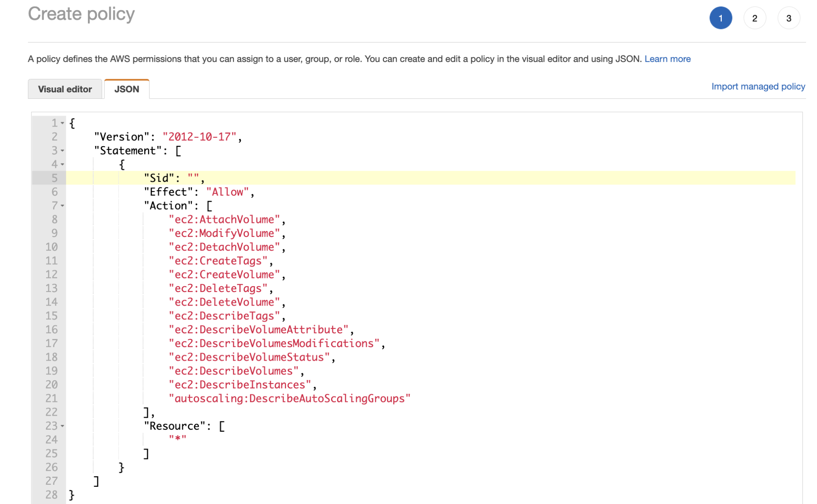Click the "Statement" key text

point(128,151)
